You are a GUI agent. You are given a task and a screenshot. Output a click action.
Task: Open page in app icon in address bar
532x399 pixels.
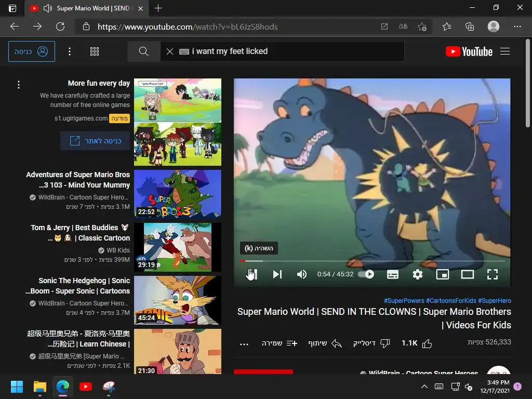pyautogui.click(x=384, y=26)
